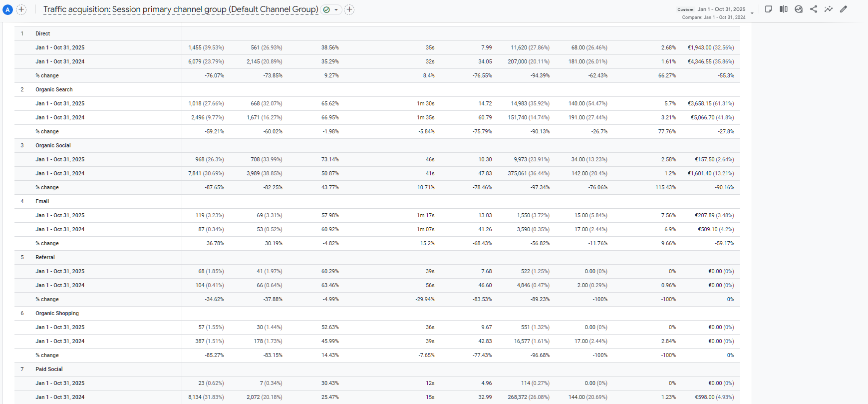The image size is (868, 404).
Task: Select the Organic Shopping channel row
Action: click(57, 313)
